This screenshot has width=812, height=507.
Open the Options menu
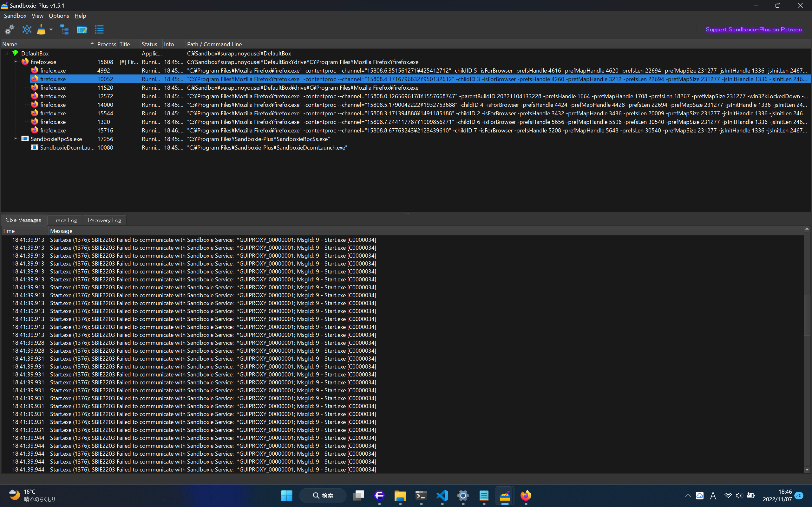(x=59, y=16)
